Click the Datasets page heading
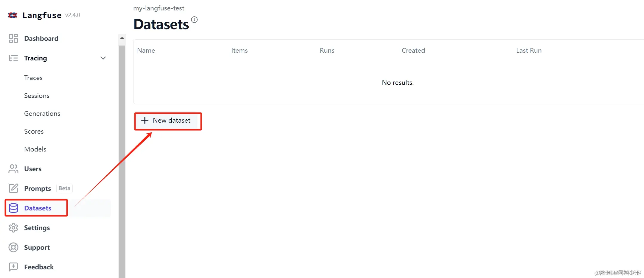 (161, 24)
